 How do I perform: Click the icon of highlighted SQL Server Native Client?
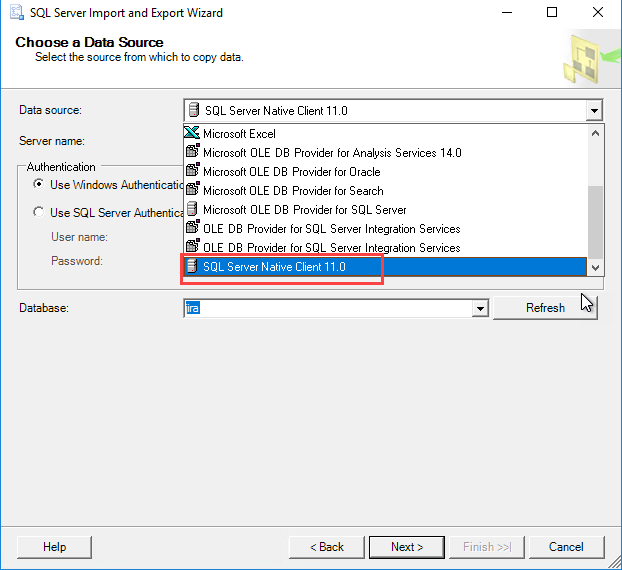(x=192, y=266)
